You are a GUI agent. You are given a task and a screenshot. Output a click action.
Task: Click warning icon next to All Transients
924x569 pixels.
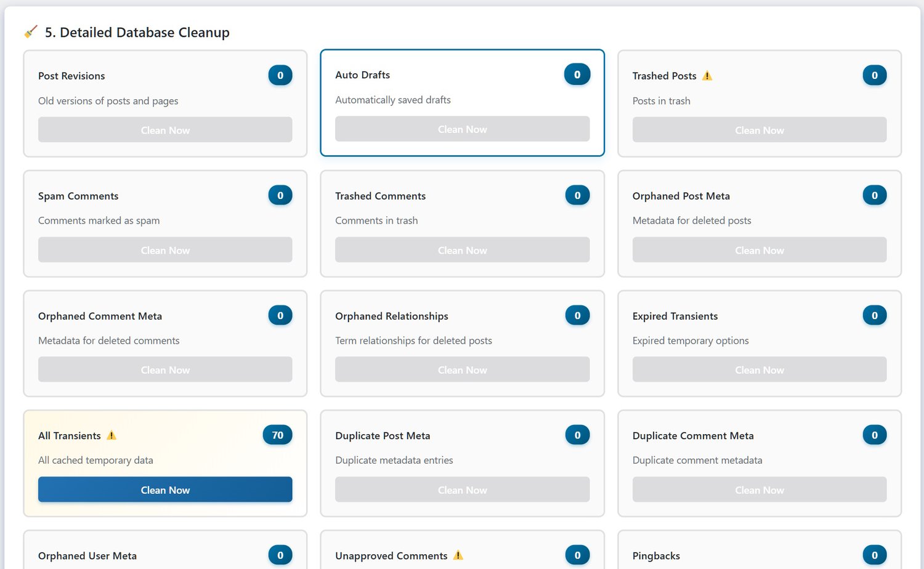(111, 435)
